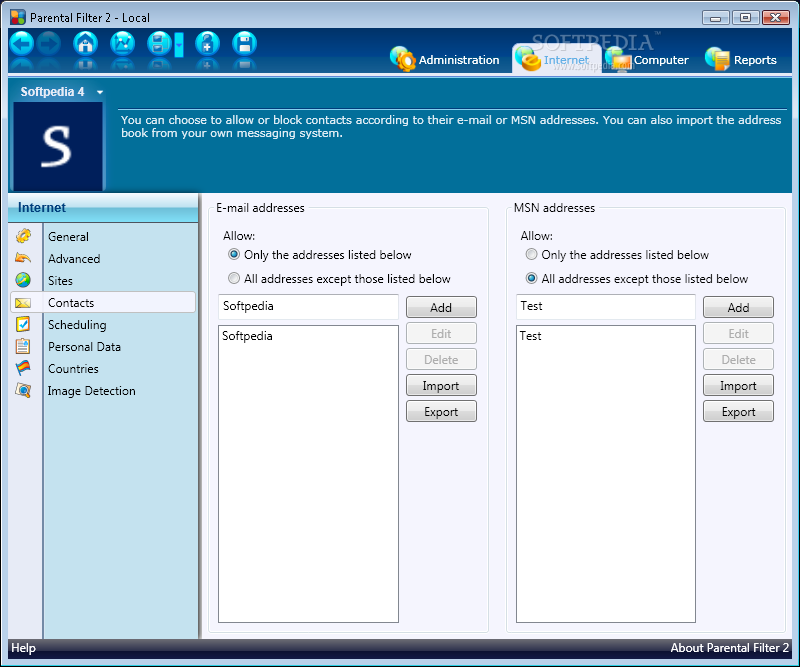Click the General sidebar icon
Viewport: 800px width, 667px height.
tap(23, 236)
